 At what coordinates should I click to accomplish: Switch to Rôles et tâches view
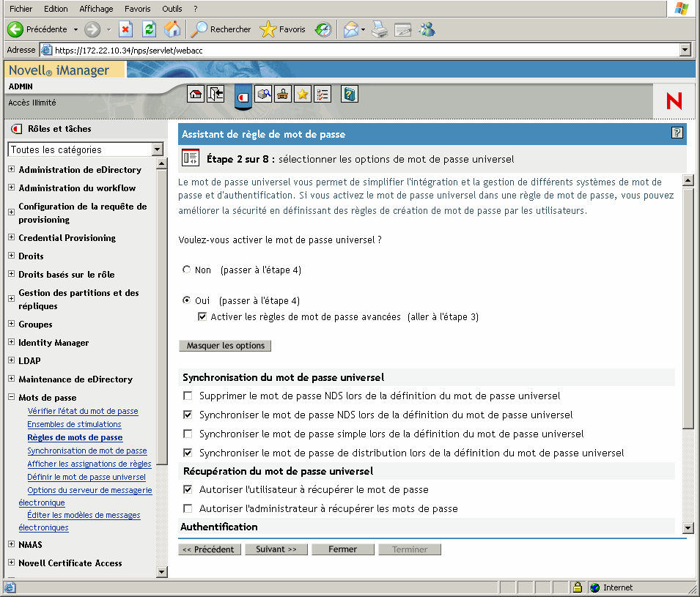coord(243,95)
